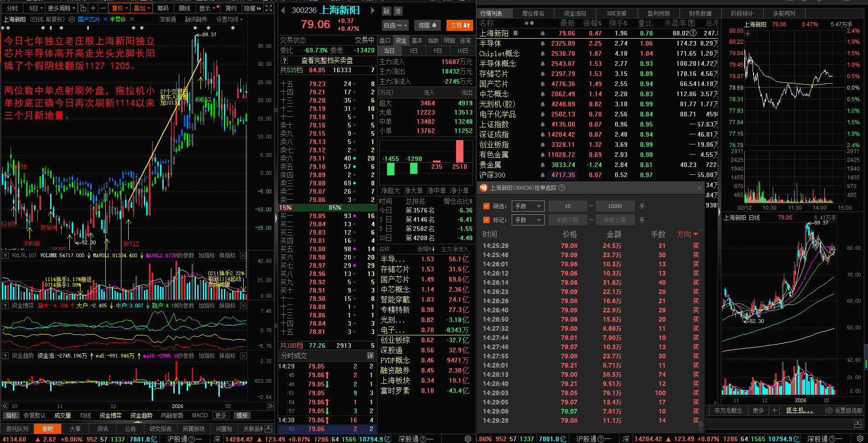Close the 挂单追踪 order tracking window
The height and width of the screenshot is (443, 868).
point(699,188)
